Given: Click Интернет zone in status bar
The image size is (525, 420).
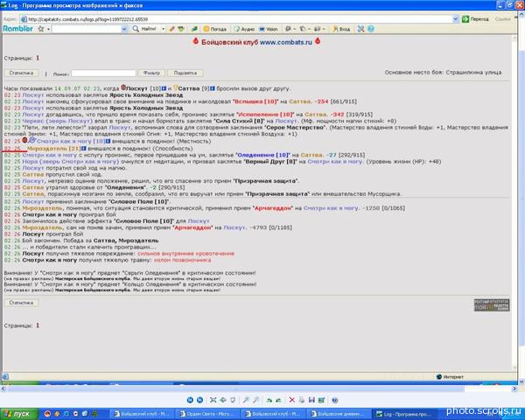Looking at the screenshot, I should point(451,377).
